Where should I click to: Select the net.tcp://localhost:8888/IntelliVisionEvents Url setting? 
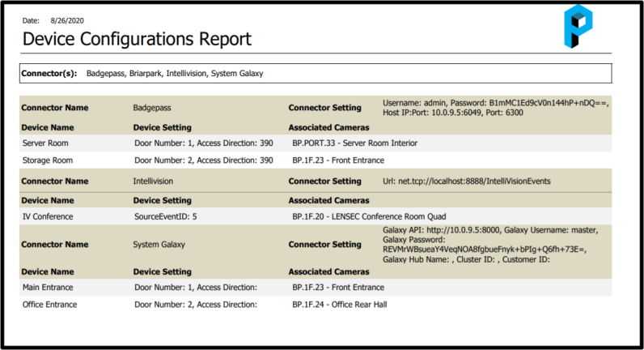tap(467, 181)
